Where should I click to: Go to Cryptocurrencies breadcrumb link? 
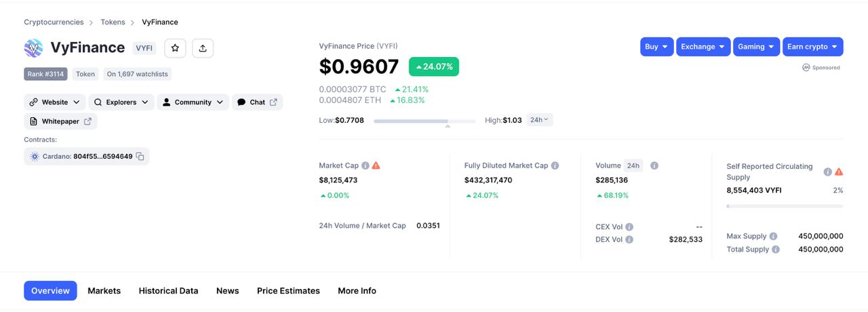point(54,22)
